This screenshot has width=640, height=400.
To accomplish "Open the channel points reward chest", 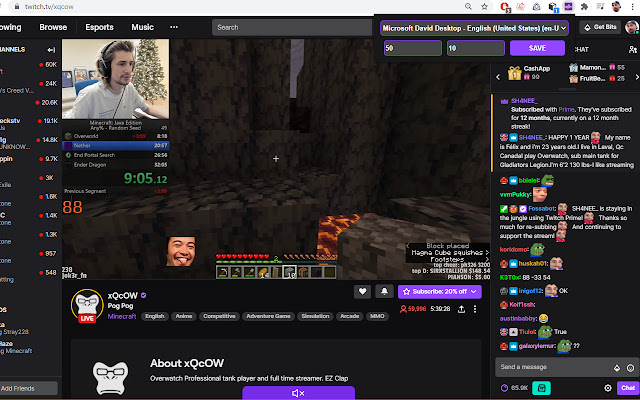I will click(x=541, y=388).
